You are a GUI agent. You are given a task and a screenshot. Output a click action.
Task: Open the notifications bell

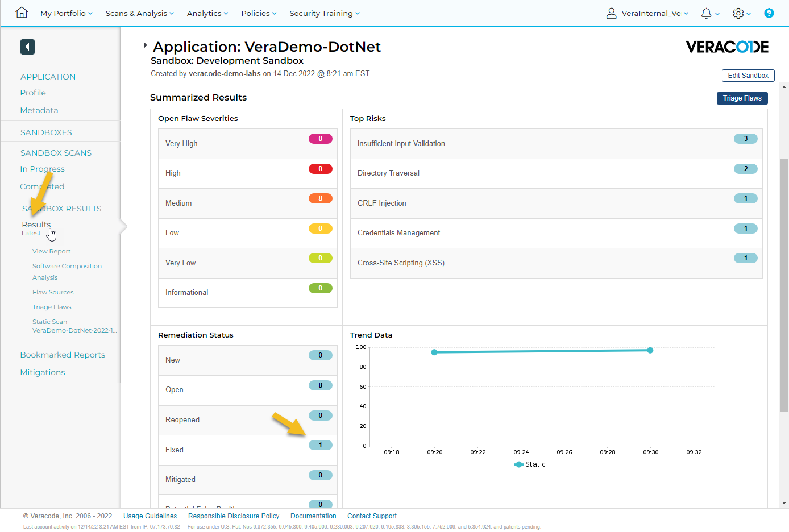[707, 13]
